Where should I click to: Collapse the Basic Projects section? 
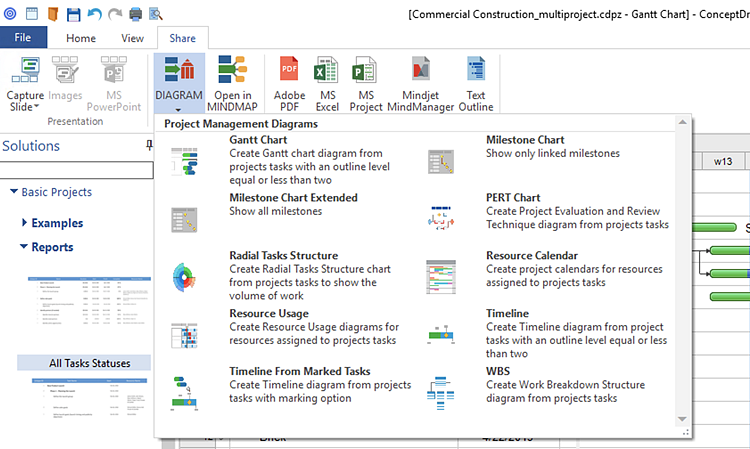14,192
